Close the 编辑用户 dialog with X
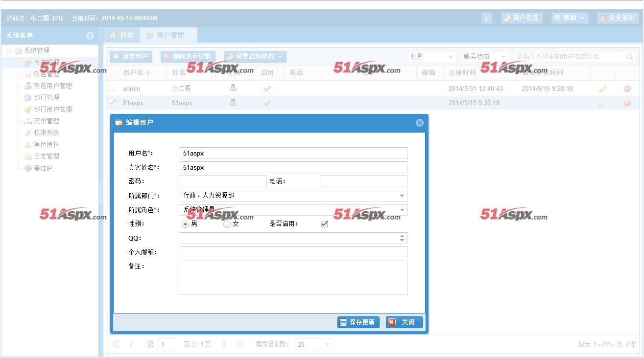644x358 pixels. (x=420, y=123)
